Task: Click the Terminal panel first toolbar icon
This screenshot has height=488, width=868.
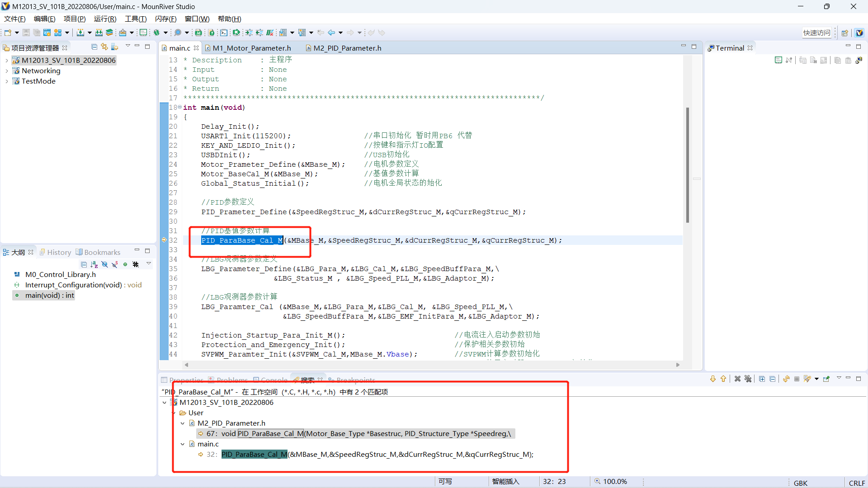Action: tap(778, 61)
